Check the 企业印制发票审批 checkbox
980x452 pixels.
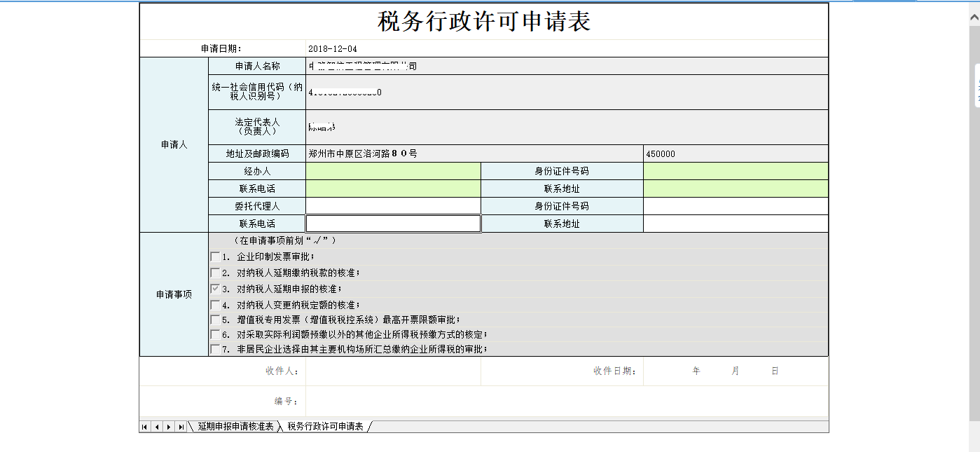(215, 258)
